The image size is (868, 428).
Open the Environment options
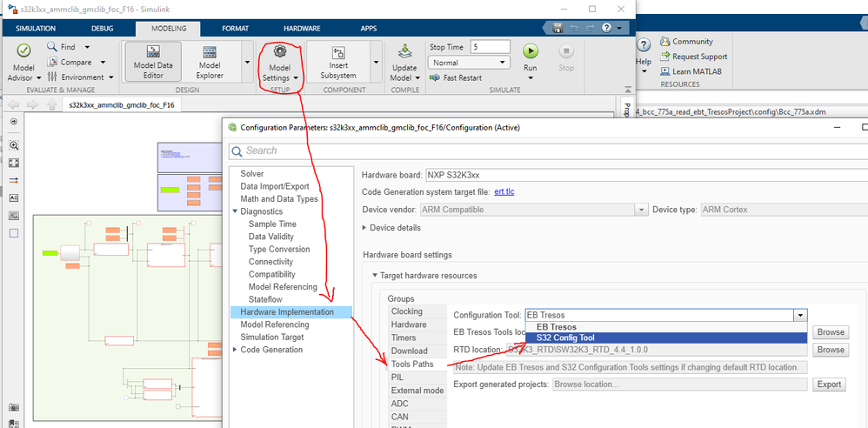(80, 77)
